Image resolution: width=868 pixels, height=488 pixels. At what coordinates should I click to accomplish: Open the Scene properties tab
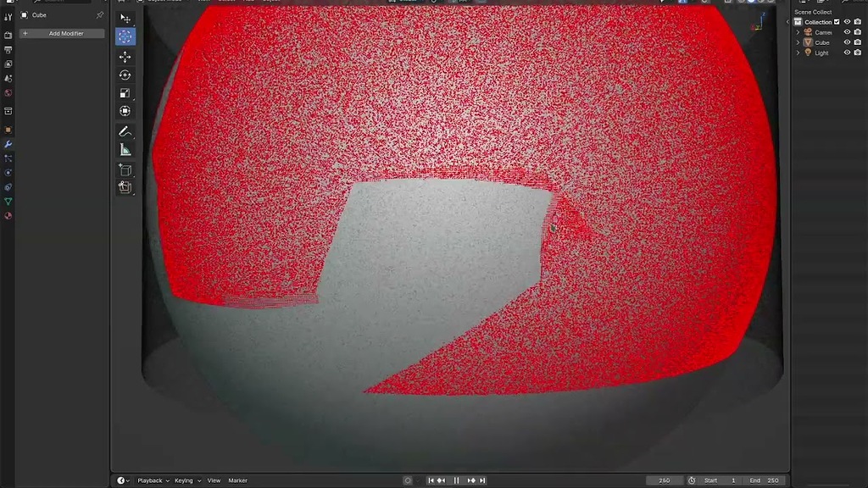tap(8, 79)
